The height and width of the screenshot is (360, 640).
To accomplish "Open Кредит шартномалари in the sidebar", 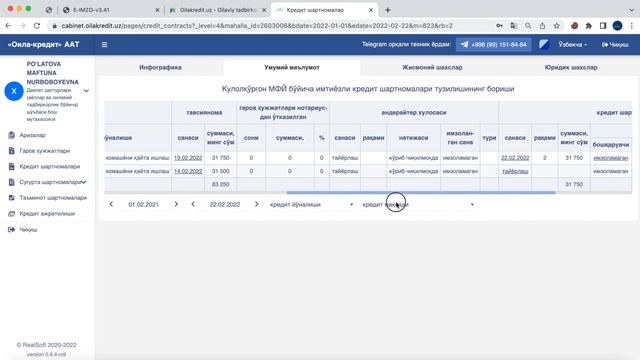I will point(50,166).
